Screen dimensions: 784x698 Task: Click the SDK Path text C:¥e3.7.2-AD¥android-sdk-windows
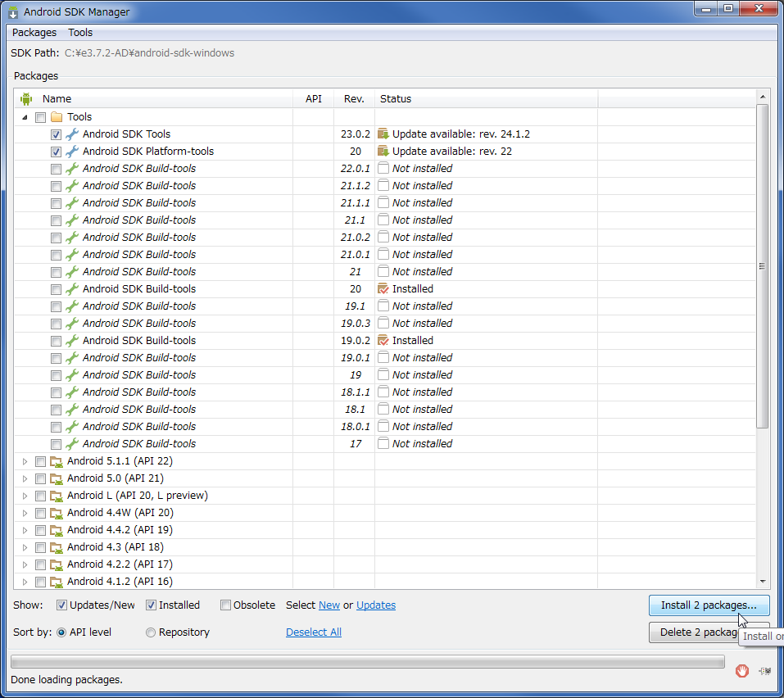pyautogui.click(x=149, y=53)
